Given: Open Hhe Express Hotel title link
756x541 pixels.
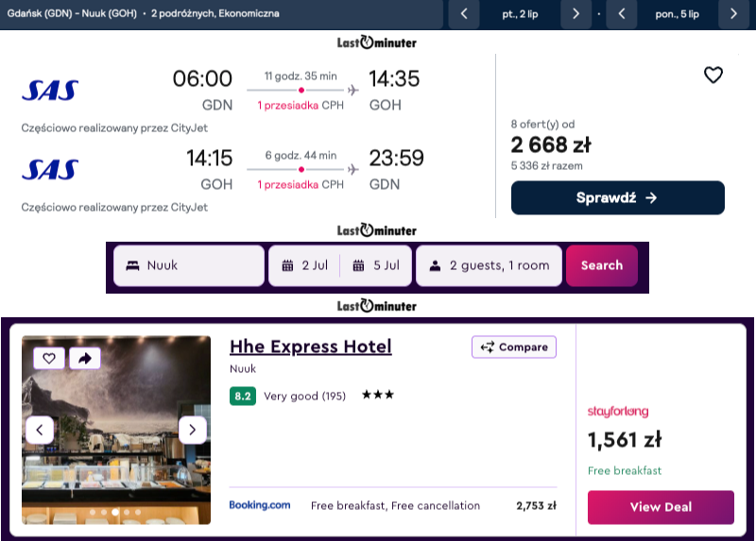Looking at the screenshot, I should pyautogui.click(x=311, y=347).
